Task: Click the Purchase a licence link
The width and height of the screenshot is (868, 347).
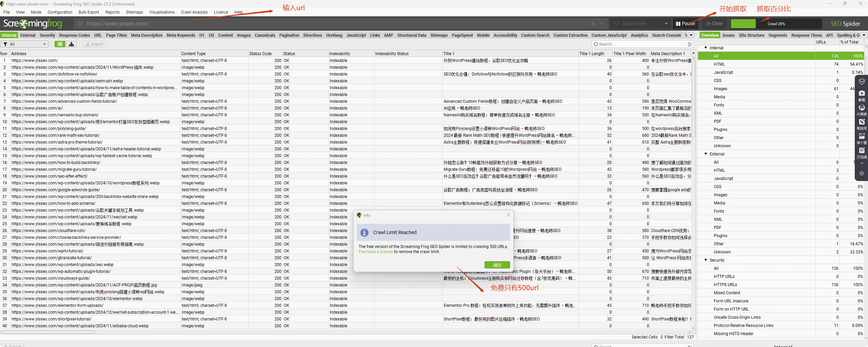Action: pos(376,252)
